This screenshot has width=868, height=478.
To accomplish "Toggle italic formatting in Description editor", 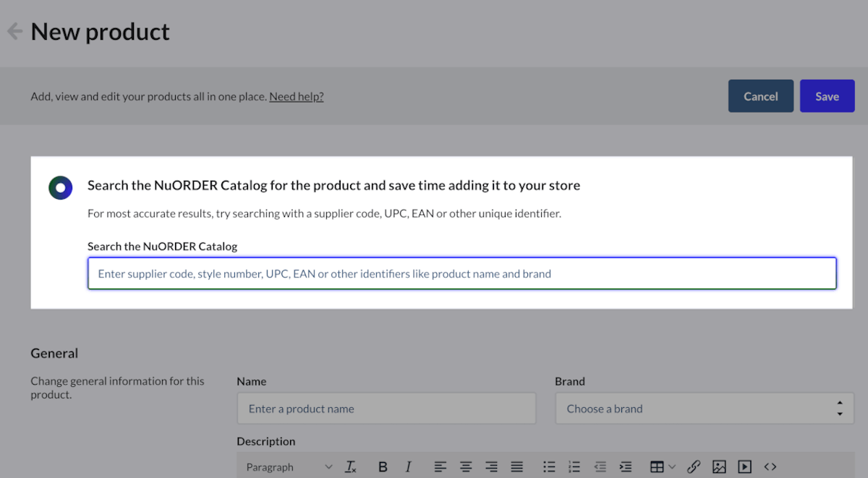I will coord(408,467).
